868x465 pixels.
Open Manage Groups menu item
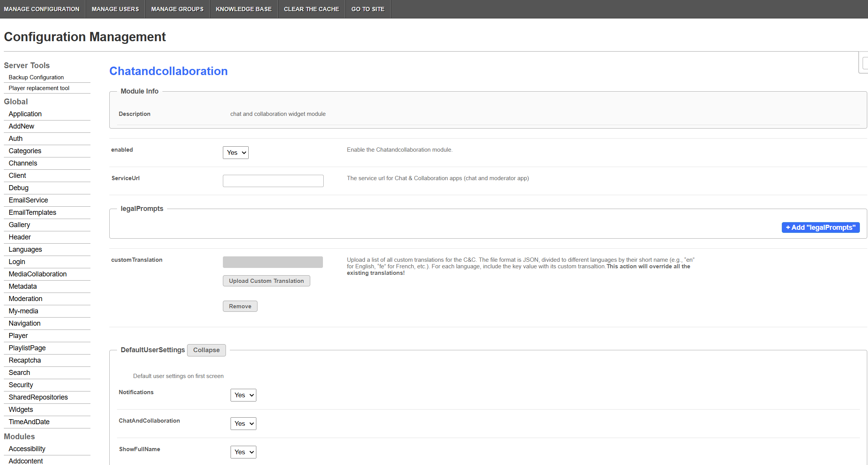click(x=177, y=9)
